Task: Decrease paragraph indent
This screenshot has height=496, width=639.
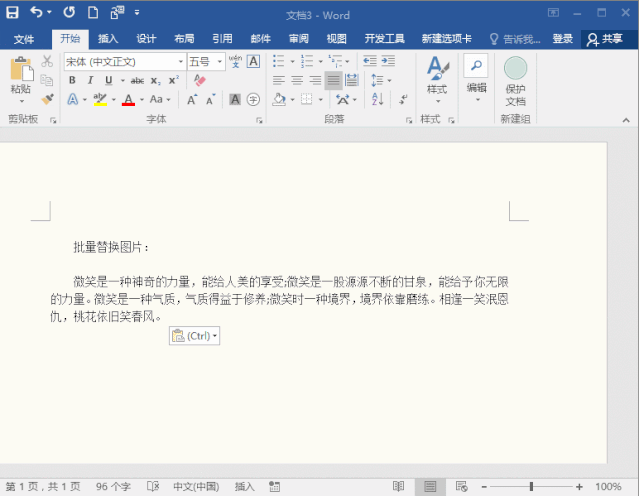Action: (370, 61)
